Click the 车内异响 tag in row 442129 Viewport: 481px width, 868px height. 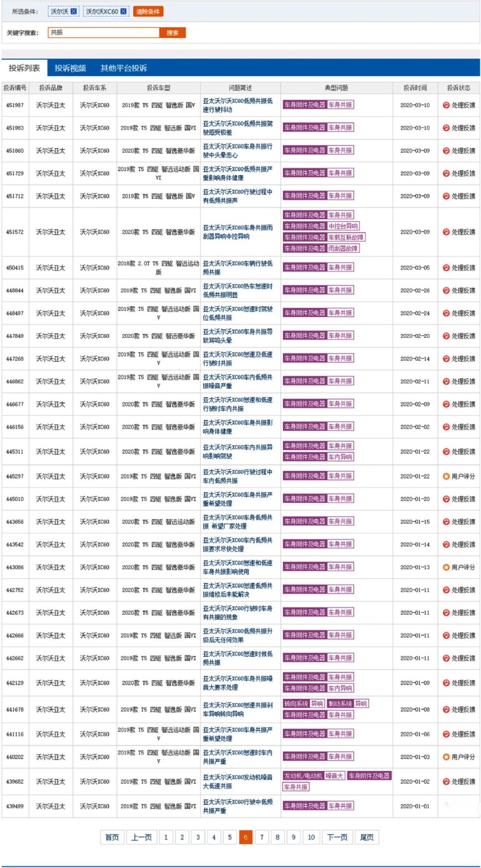point(340,688)
